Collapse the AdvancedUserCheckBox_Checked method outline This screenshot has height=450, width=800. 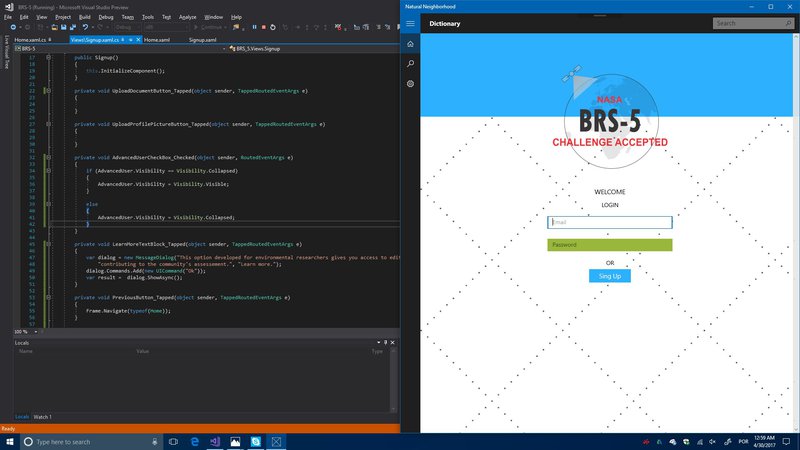[48, 158]
